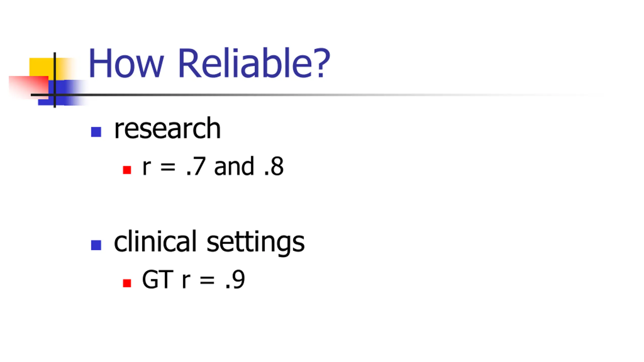Click the word and between the values
The width and height of the screenshot is (644, 362).
pos(234,166)
